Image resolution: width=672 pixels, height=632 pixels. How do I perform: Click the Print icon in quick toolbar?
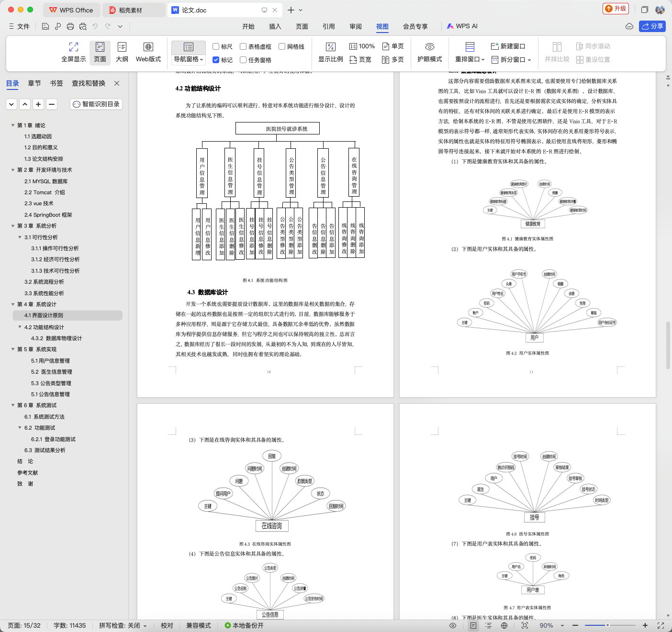click(70, 26)
